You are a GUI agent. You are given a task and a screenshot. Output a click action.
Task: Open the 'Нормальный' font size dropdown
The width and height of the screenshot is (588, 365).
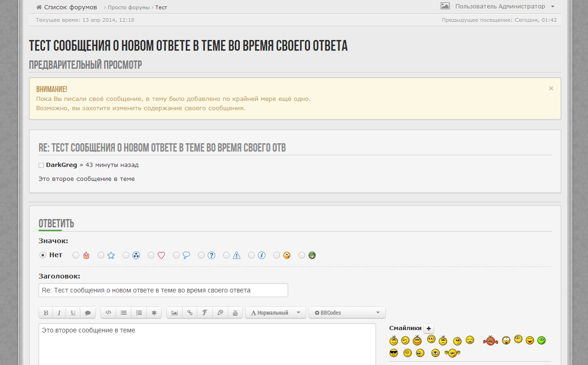[x=275, y=313]
